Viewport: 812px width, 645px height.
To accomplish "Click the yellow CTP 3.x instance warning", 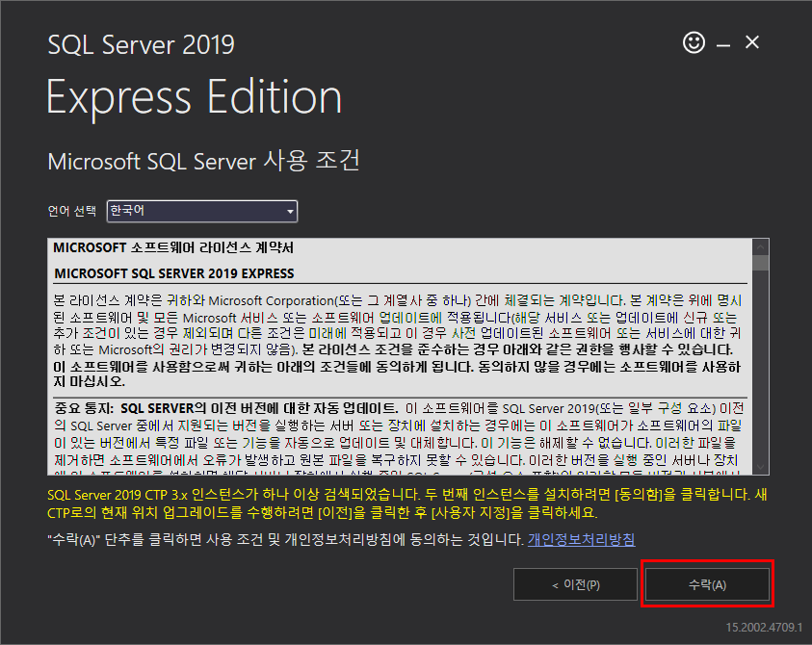I will click(407, 503).
